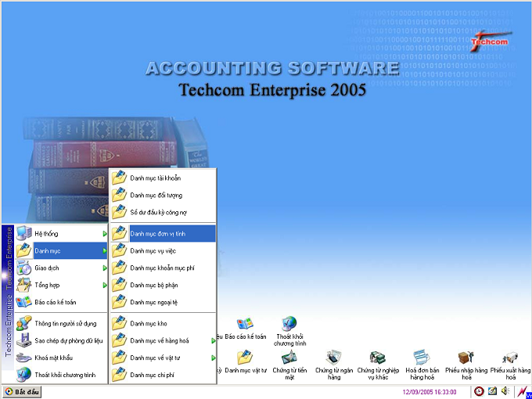The width and height of the screenshot is (532, 399).
Task: Click the speaker volume tray icon
Action: pos(505,391)
